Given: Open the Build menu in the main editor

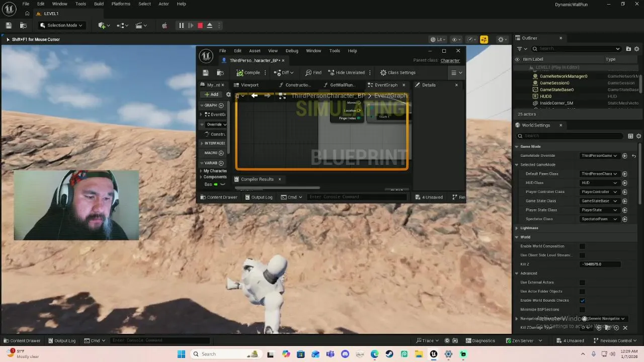Looking at the screenshot, I should pyautogui.click(x=99, y=4).
